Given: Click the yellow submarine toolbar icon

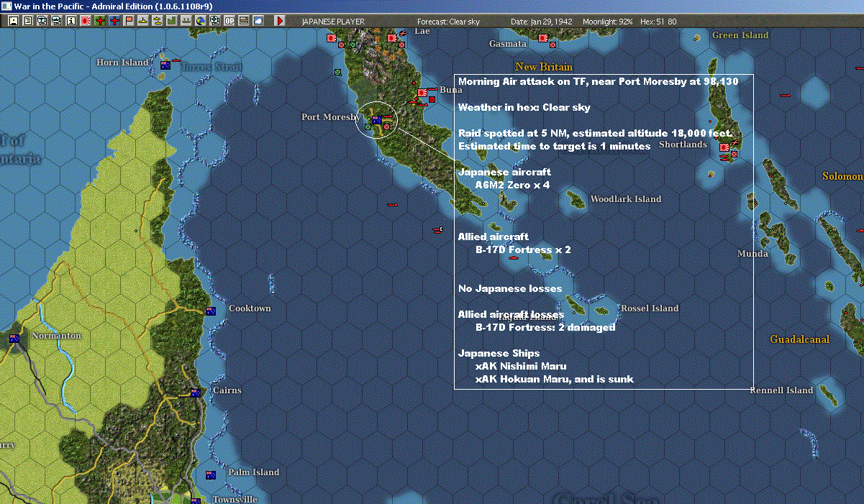Looking at the screenshot, I should pos(143,21).
